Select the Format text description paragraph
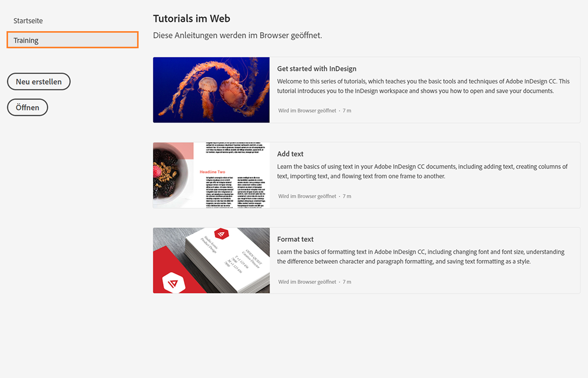The height and width of the screenshot is (378, 588). coord(420,256)
